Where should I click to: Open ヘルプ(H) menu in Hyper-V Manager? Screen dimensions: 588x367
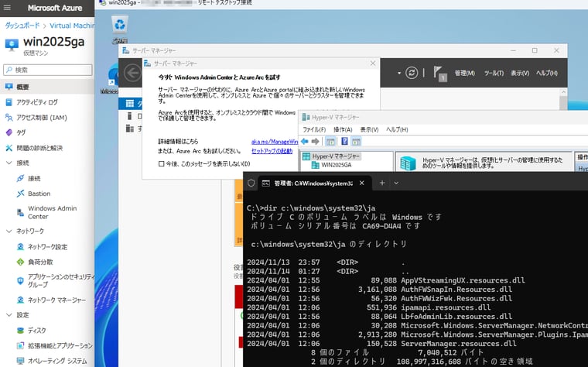pos(397,129)
